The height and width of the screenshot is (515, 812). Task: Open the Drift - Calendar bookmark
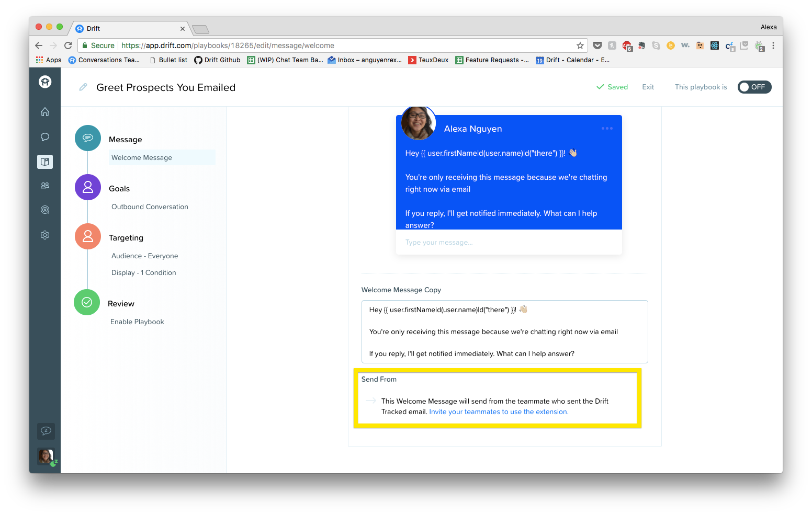click(573, 60)
